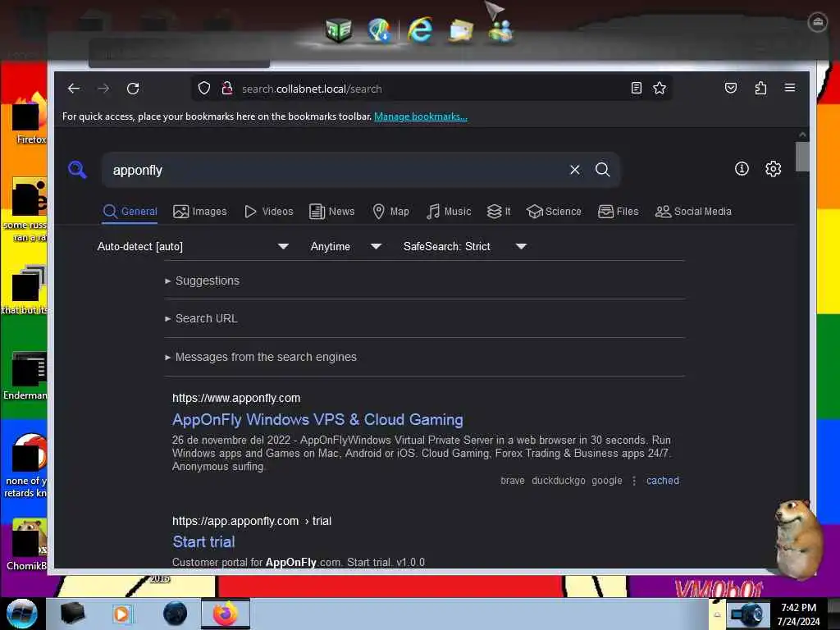Click the brave engine label
This screenshot has width=840, height=630.
coord(512,481)
